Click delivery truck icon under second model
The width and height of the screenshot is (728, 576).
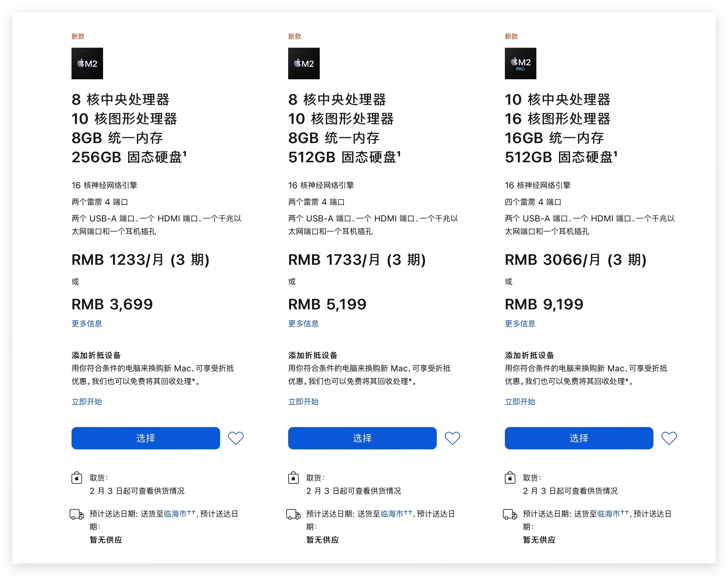(x=293, y=514)
